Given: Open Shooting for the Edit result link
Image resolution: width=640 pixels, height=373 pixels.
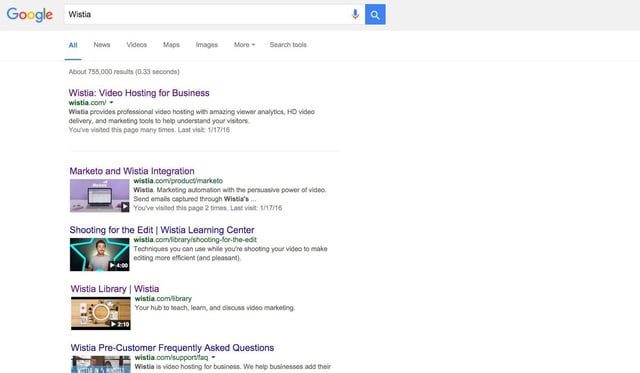Looking at the screenshot, I should click(x=162, y=230).
